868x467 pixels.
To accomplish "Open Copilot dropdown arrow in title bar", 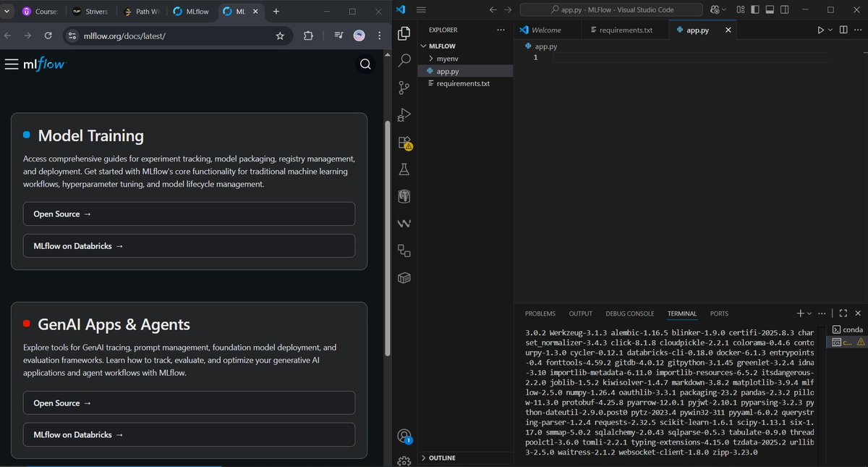I will 724,9.
